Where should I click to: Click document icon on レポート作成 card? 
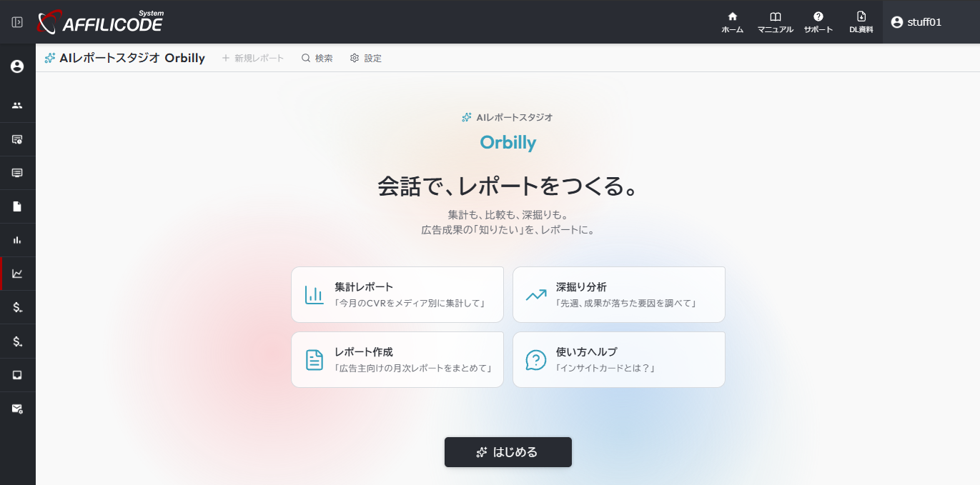pyautogui.click(x=315, y=359)
